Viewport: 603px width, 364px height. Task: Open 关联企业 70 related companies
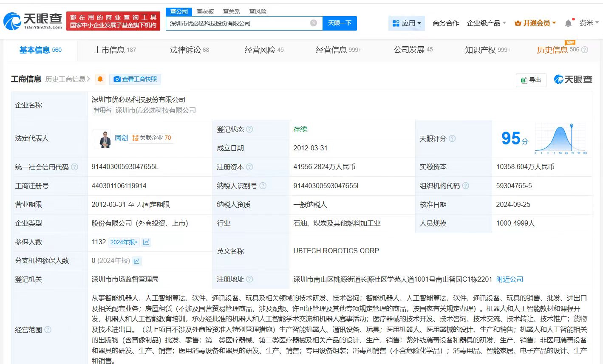tap(152, 138)
